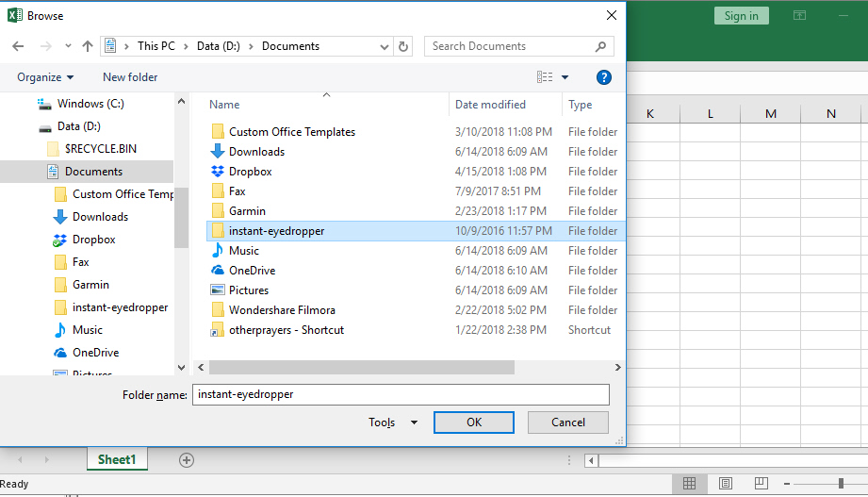Click the Dropbox icon in file list
The height and width of the screenshot is (497, 868).
click(x=218, y=172)
